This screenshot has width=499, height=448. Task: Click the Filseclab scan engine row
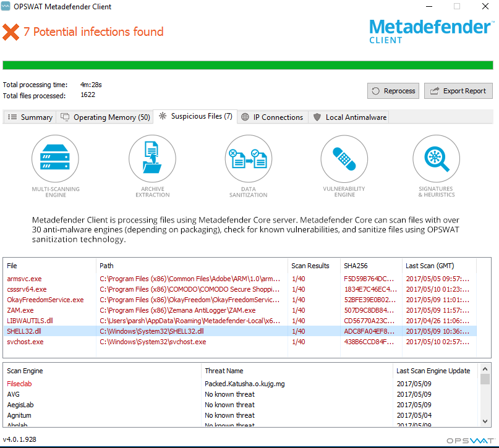pos(241,384)
